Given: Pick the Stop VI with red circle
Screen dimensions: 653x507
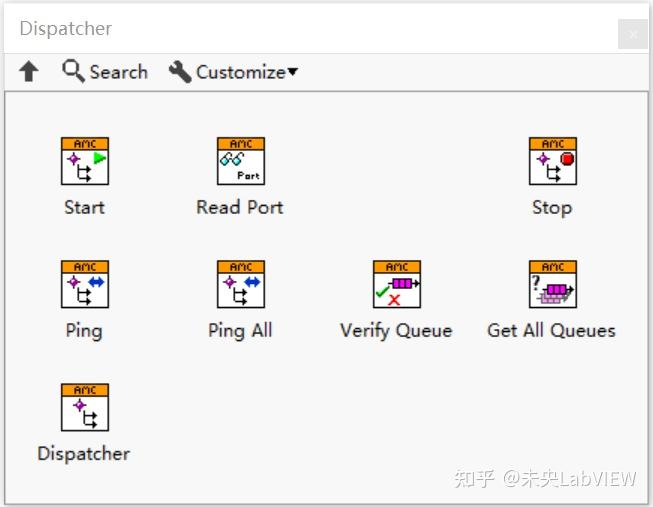Looking at the screenshot, I should tap(553, 161).
